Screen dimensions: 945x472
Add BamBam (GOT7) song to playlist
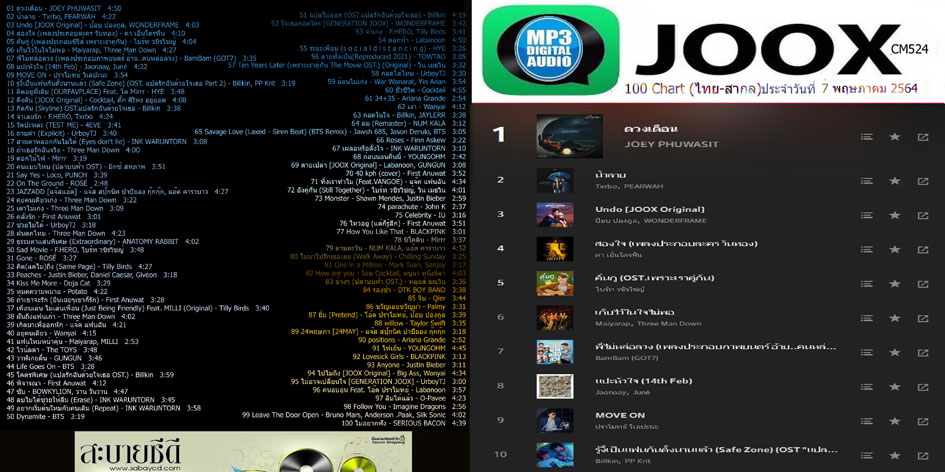[867, 352]
